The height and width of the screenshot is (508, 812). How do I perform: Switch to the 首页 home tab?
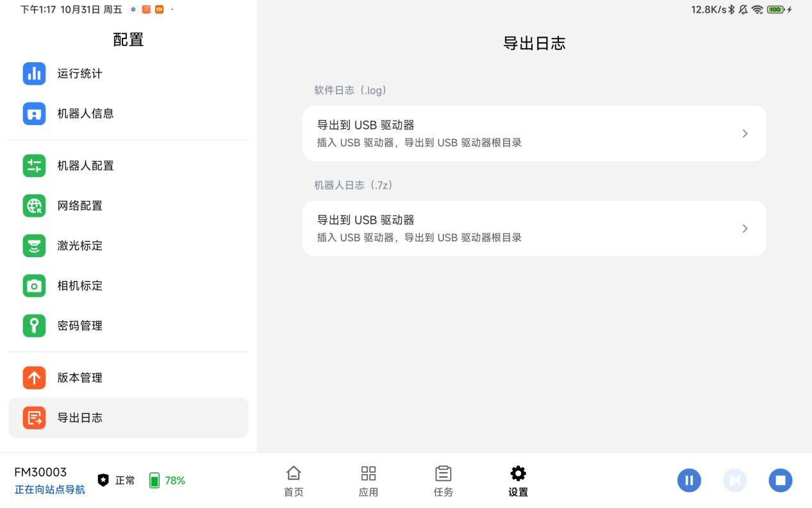tap(294, 481)
